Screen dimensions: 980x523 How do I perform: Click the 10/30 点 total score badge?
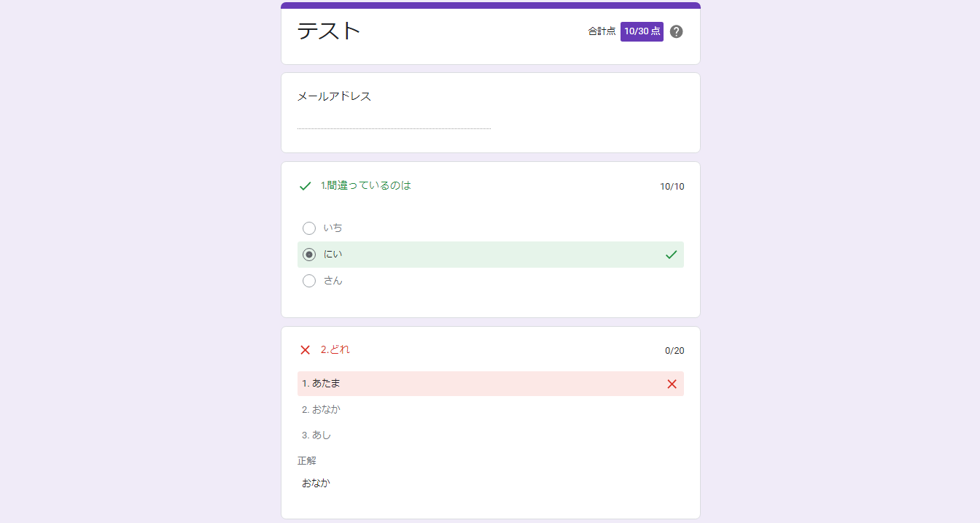[x=642, y=31]
